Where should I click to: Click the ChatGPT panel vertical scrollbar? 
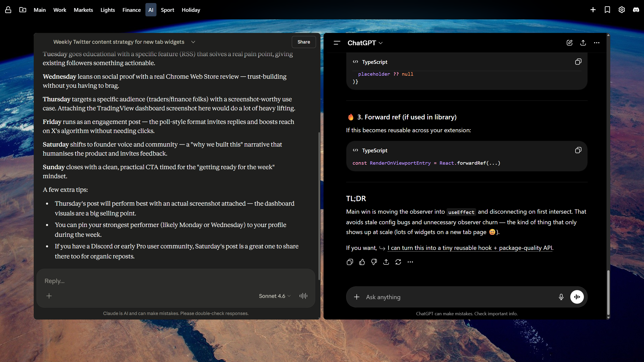coord(608,293)
